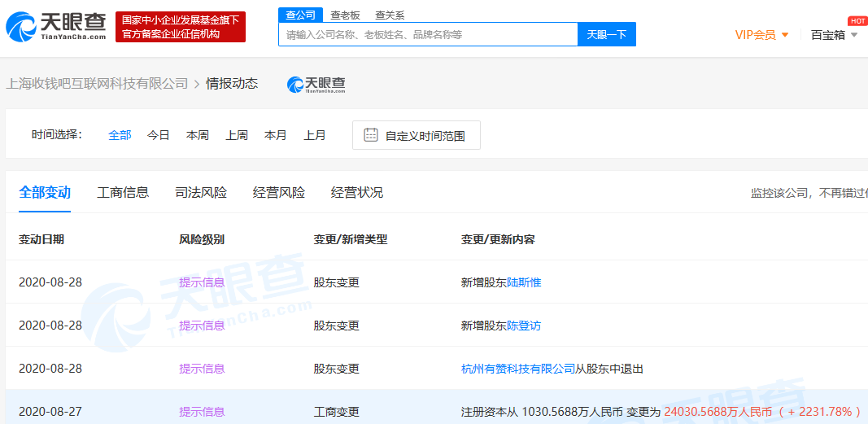Click 股东变更 in the 陆斯惟 row

(336, 282)
